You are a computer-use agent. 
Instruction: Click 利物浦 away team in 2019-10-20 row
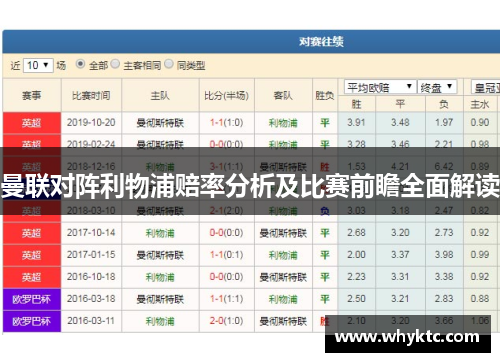click(x=283, y=123)
